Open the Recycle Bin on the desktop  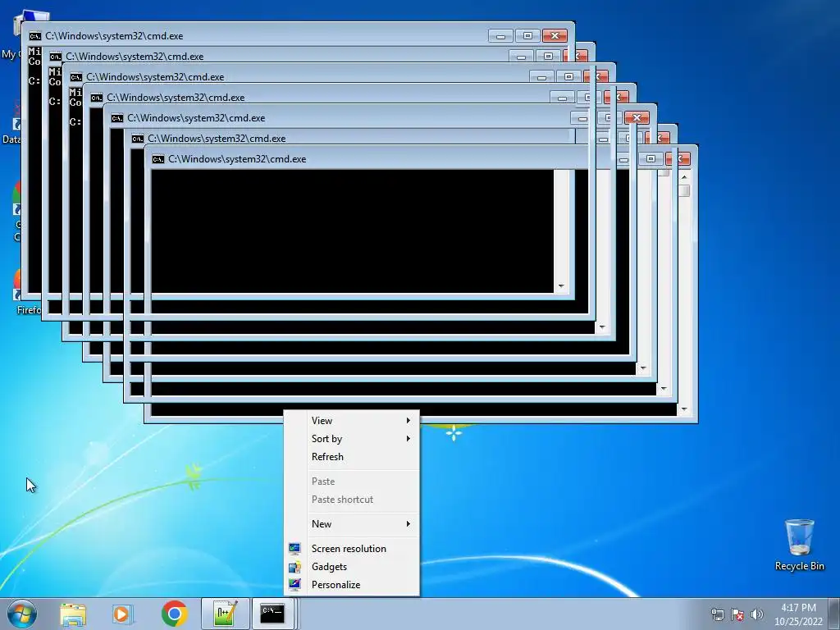tap(799, 545)
